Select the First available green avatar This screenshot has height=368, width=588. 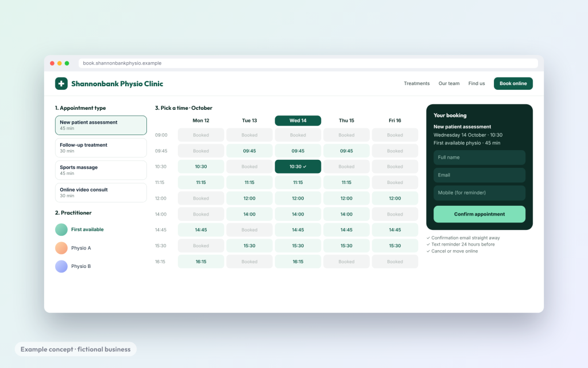(61, 229)
